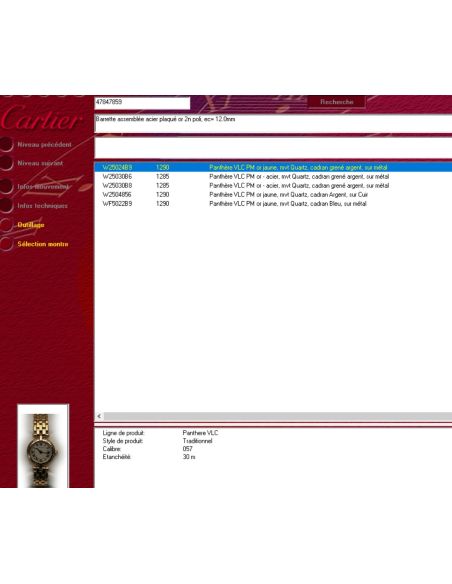Go to Niveau précédent

[44, 144]
